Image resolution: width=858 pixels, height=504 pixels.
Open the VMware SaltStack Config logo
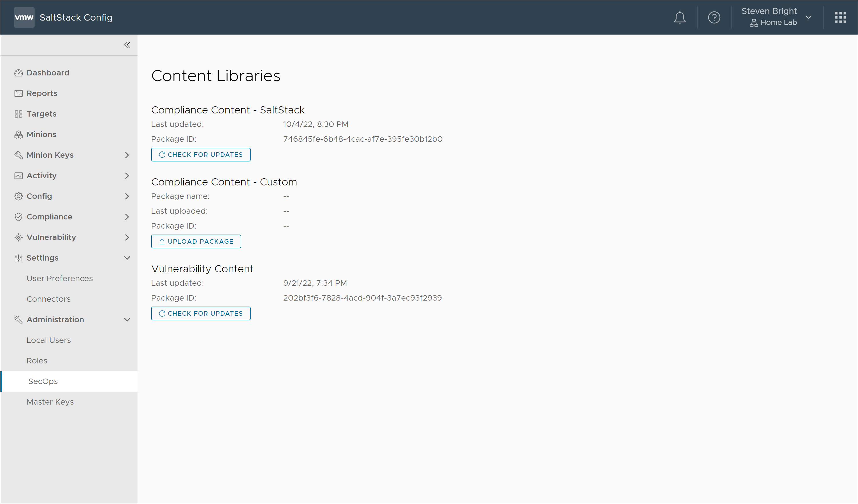(24, 17)
